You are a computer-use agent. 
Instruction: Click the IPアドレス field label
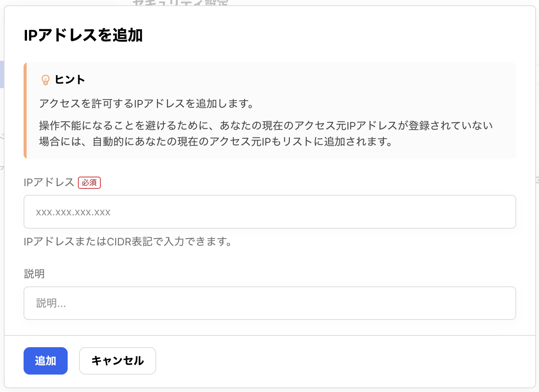point(49,182)
